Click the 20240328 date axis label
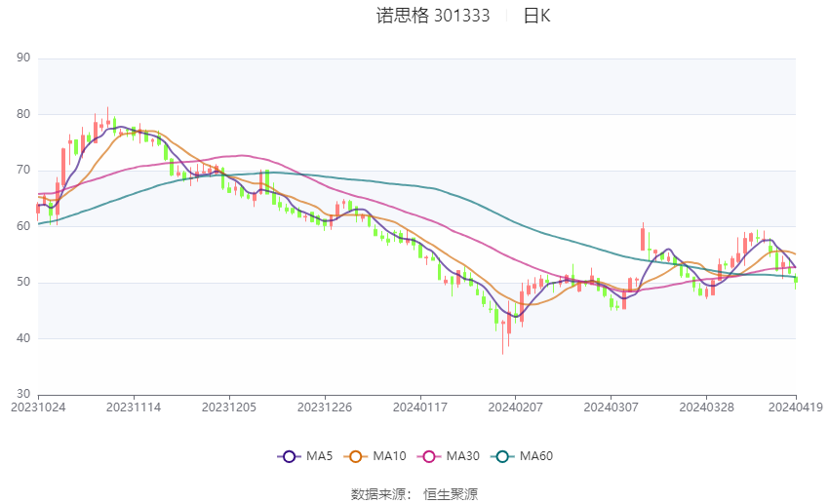Screen dimensions: 829x504 pos(706,407)
